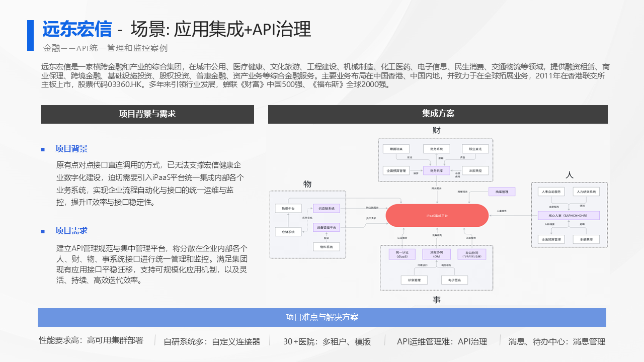Click the title text 场景: 应用集成+API治理

coord(221,30)
